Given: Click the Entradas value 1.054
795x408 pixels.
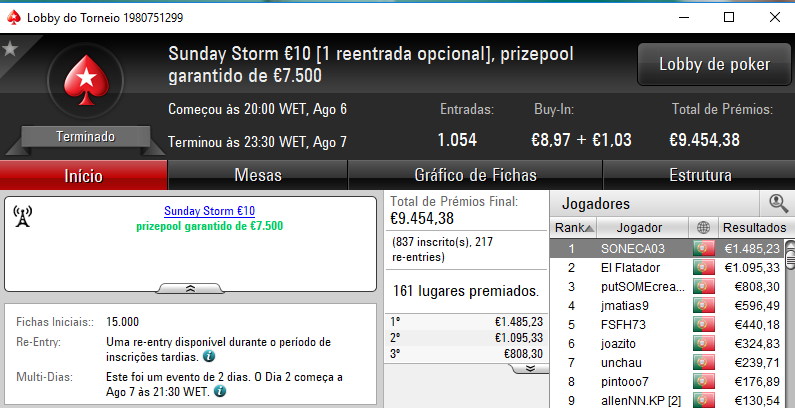Looking at the screenshot, I should click(457, 140).
